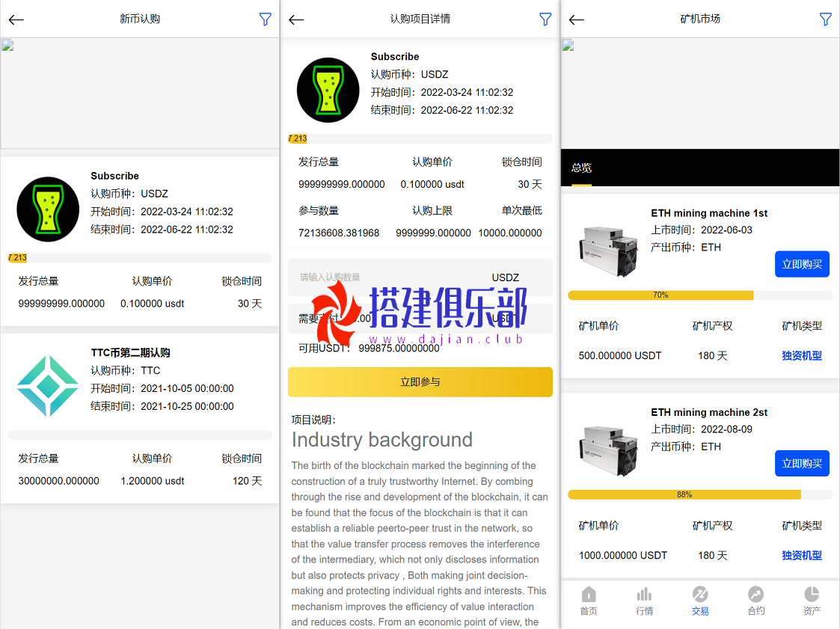Click the 新币认购 page title
Image resolution: width=840 pixels, height=629 pixels.
(x=140, y=19)
